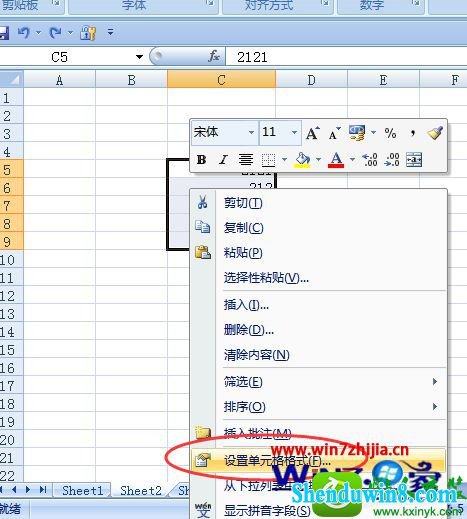Open the Name Box dropdown arrow
The image size is (467, 519).
click(x=139, y=57)
